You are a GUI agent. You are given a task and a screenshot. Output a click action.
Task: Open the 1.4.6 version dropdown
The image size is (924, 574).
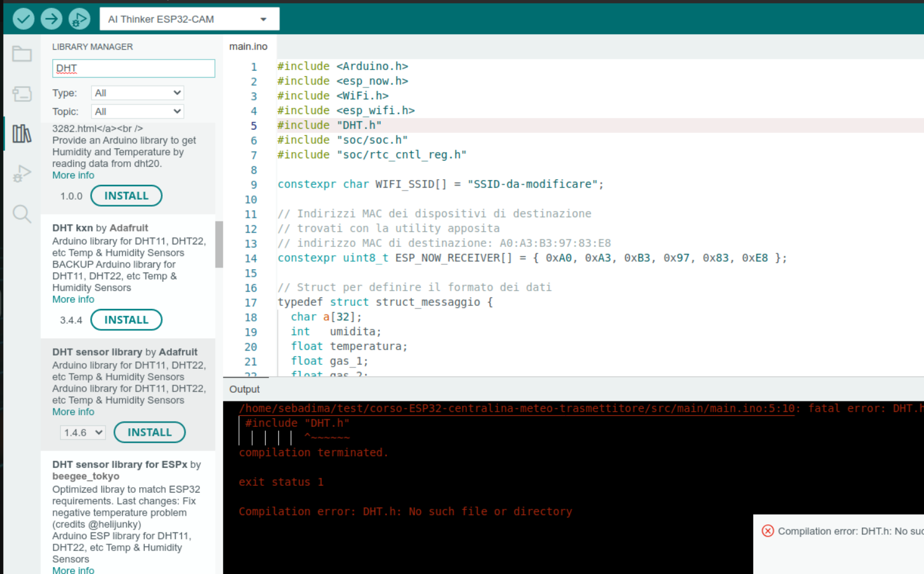83,432
